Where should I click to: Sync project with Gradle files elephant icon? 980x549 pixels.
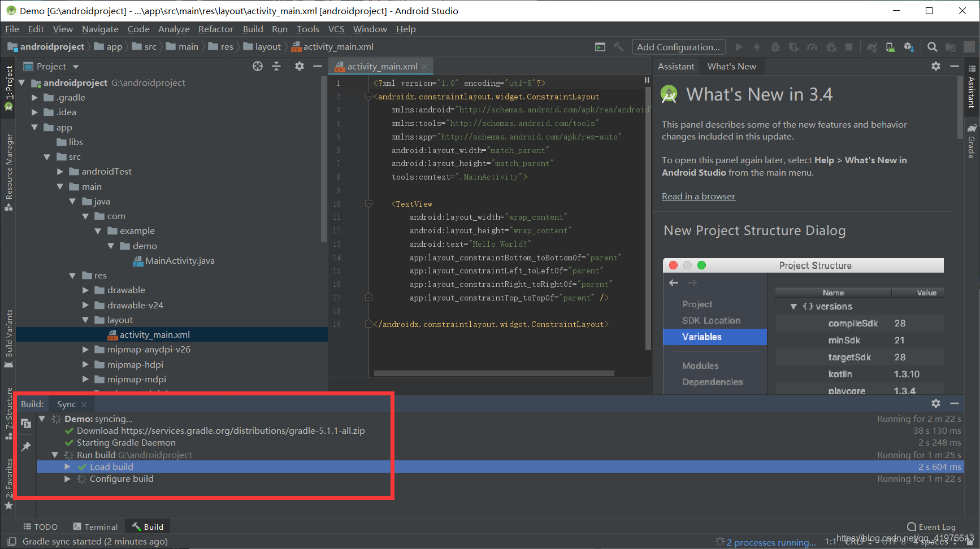[x=873, y=47]
